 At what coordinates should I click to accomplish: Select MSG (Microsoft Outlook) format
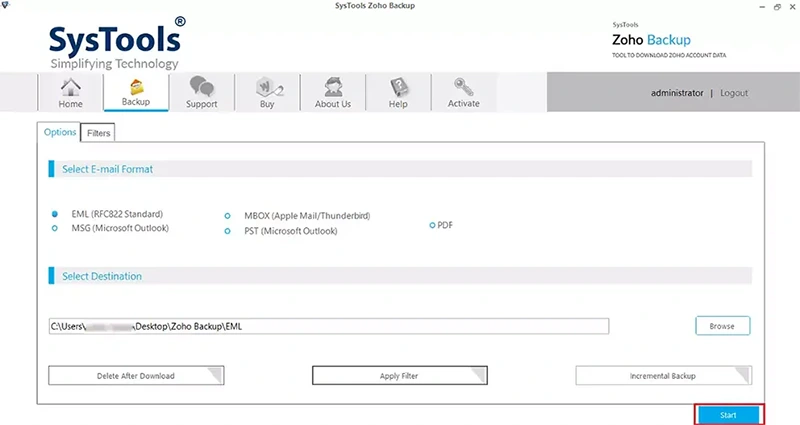click(x=55, y=228)
